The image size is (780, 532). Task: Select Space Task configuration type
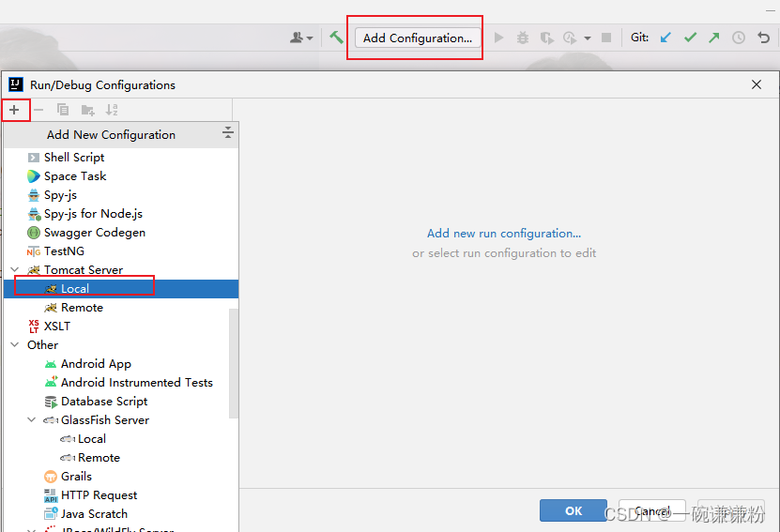click(121, 176)
